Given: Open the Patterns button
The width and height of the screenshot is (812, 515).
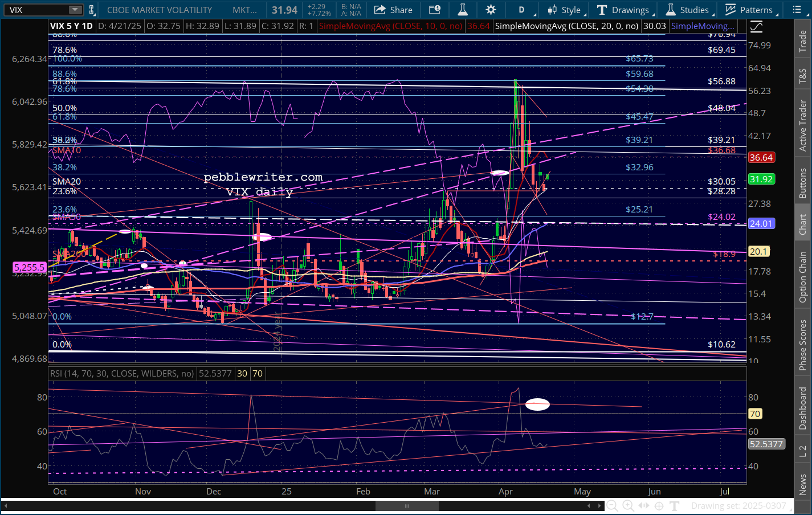Looking at the screenshot, I should (749, 10).
